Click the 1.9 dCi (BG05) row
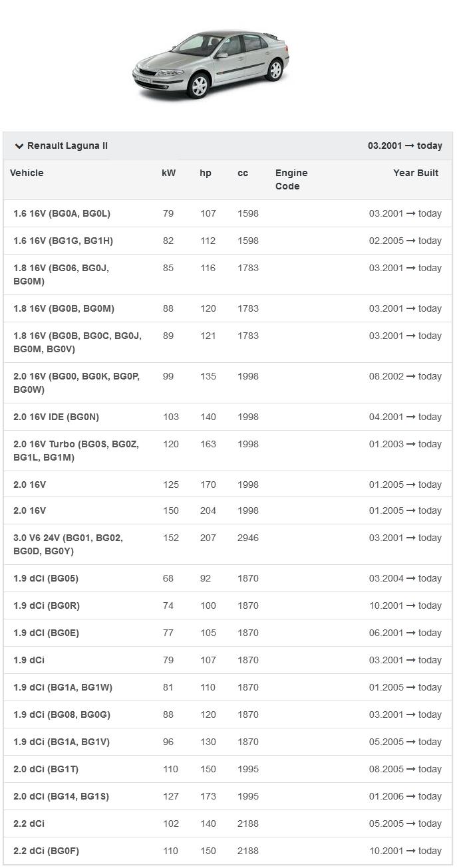This screenshot has width=457, height=868. coord(46,578)
